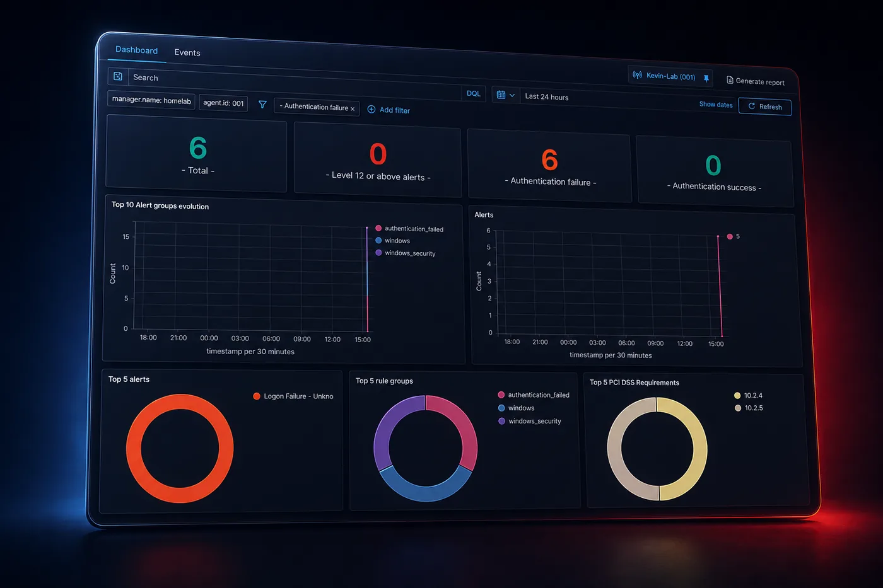Click the Top 5 PCI DSS Requirements title
This screenshot has width=883, height=588.
634,383
